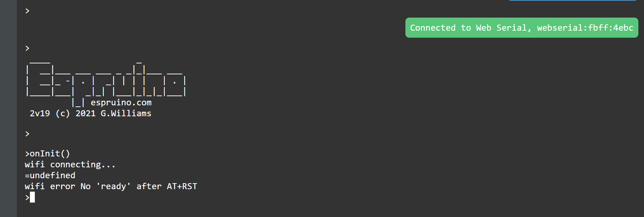Click the 'ready' quoted word in the error line
The image size is (644, 217).
pyautogui.click(x=113, y=186)
